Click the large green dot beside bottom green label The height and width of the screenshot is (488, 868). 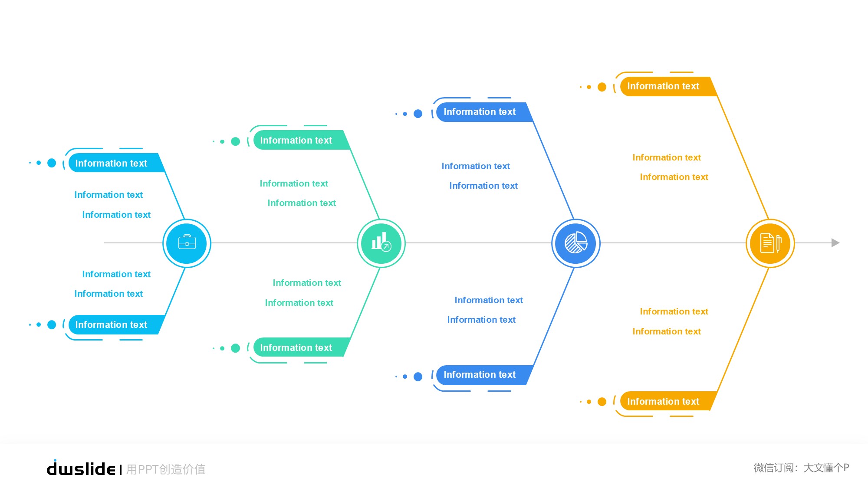click(x=235, y=348)
